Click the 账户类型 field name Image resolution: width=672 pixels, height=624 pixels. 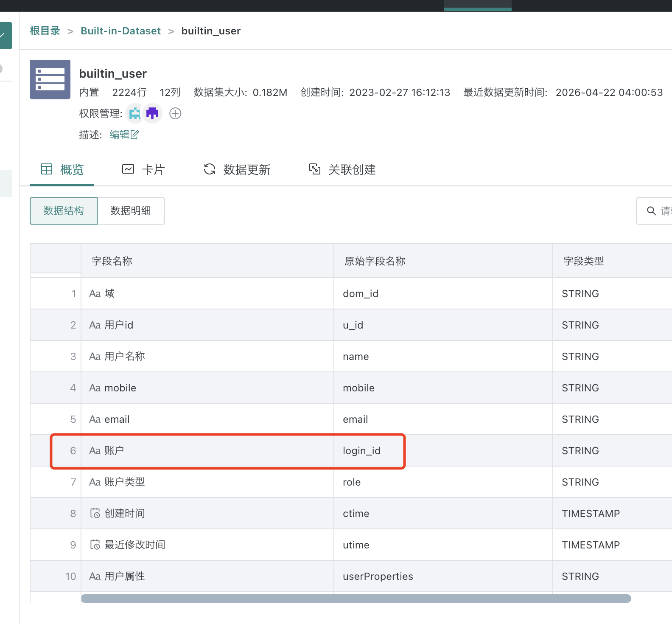(125, 482)
